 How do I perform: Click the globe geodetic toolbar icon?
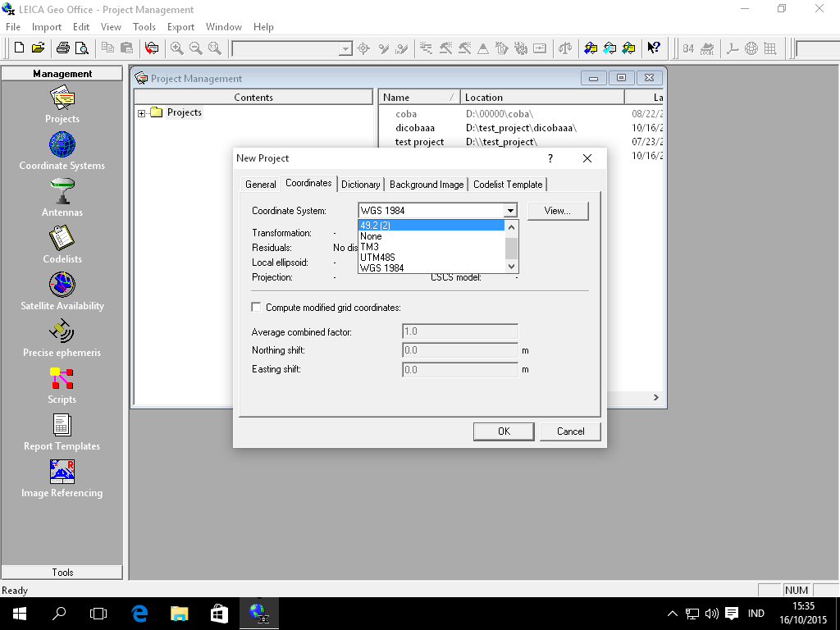[x=751, y=48]
